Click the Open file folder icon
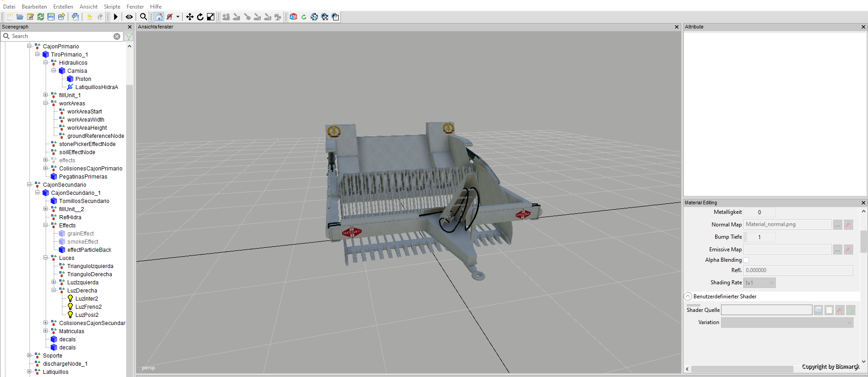The width and height of the screenshot is (868, 377). coord(20,17)
